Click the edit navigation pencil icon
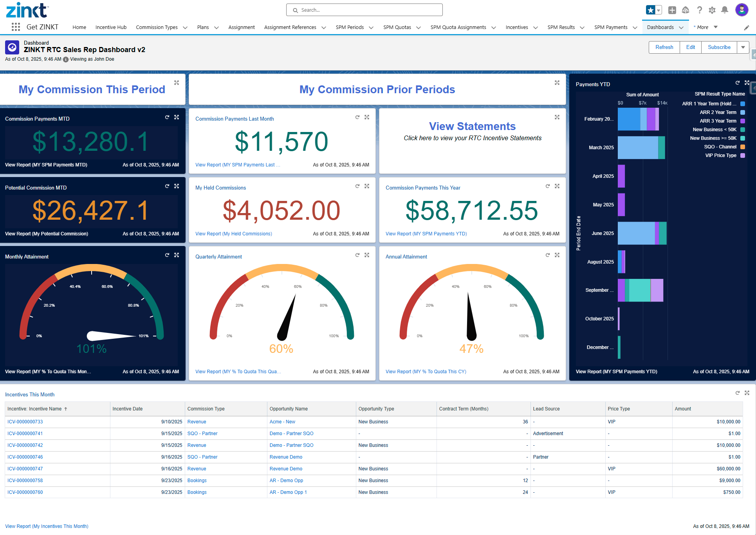This screenshot has width=756, height=535. point(746,27)
